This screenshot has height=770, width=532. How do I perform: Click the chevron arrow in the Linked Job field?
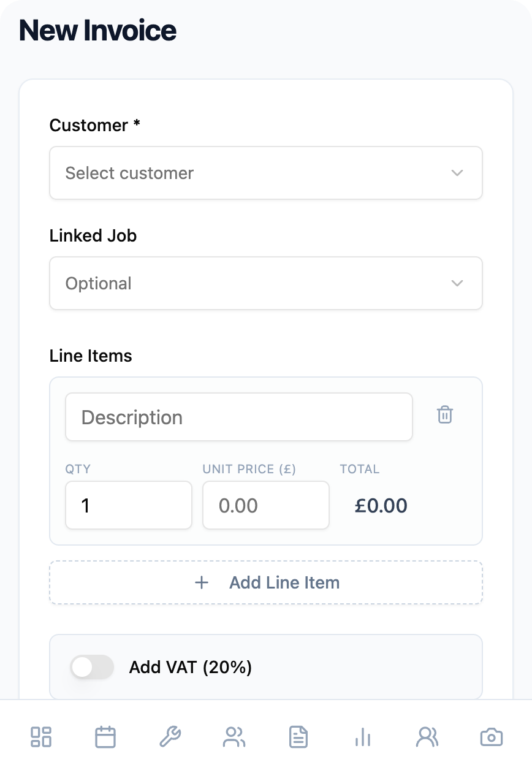[x=457, y=283]
